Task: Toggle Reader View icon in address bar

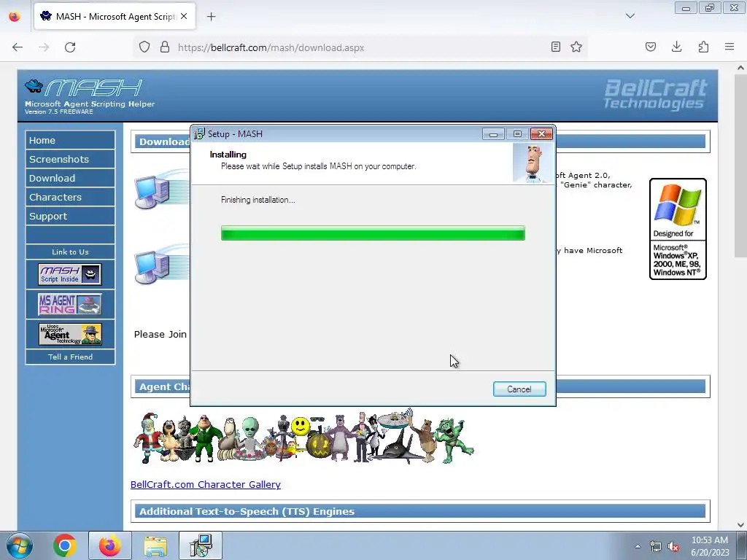Action: 555,47
